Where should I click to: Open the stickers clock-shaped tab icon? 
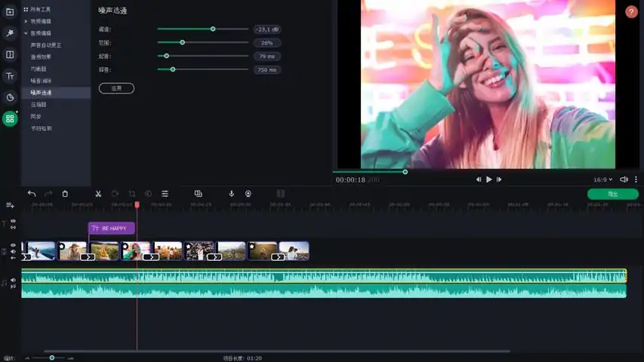(x=10, y=97)
